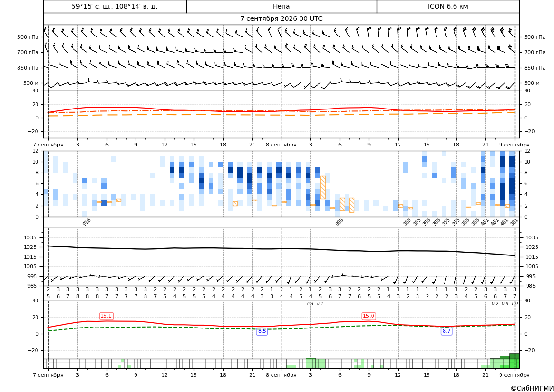554x392 pixels.
Task: Click the 7 сентября marker on bottom axis
Action: click(x=48, y=375)
